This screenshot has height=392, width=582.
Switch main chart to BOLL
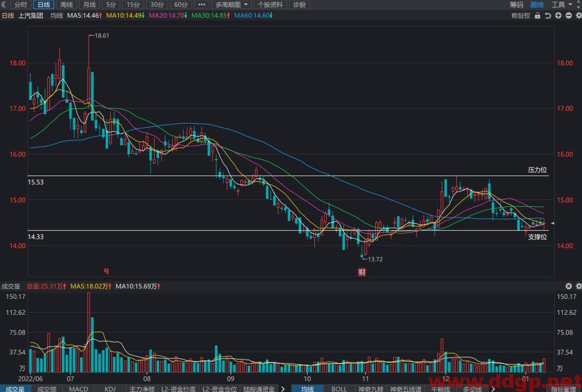tap(339, 389)
